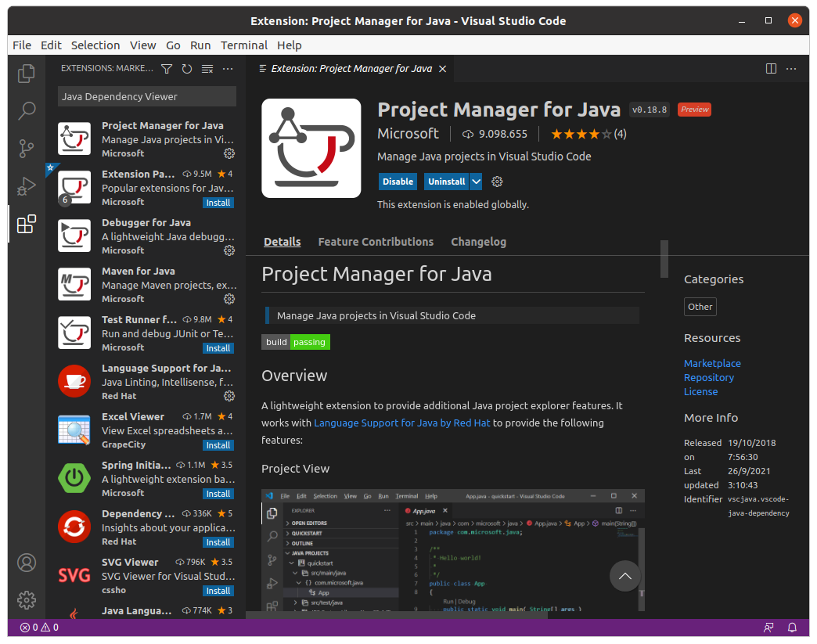Install the Excel Viewer extension
Screen dimensions: 817x644
pos(218,444)
